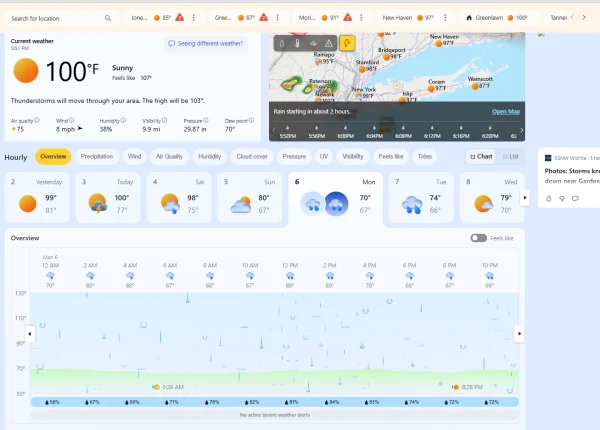The image size is (600, 430).
Task: Select the Sun forecast card
Action: point(250,197)
